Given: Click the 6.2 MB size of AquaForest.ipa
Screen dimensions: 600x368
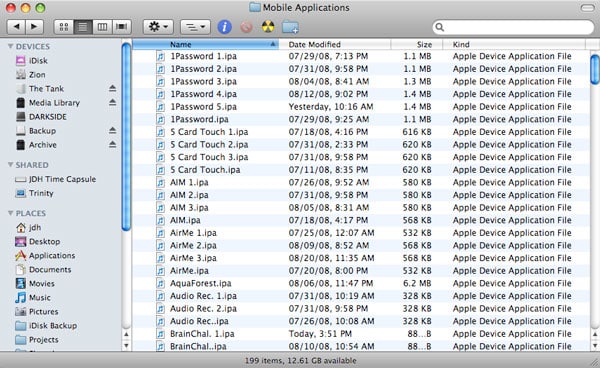Looking at the screenshot, I should tap(417, 283).
